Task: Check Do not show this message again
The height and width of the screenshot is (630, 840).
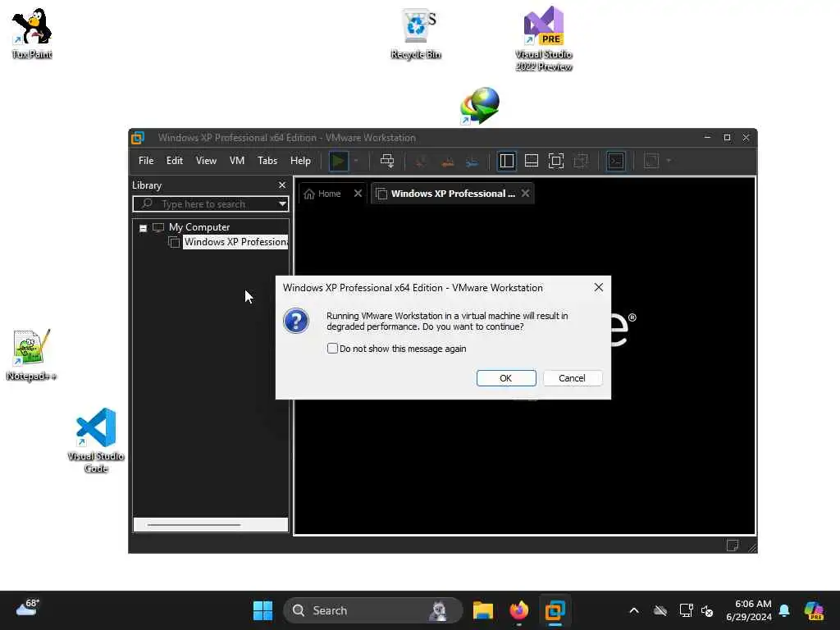Action: [332, 349]
